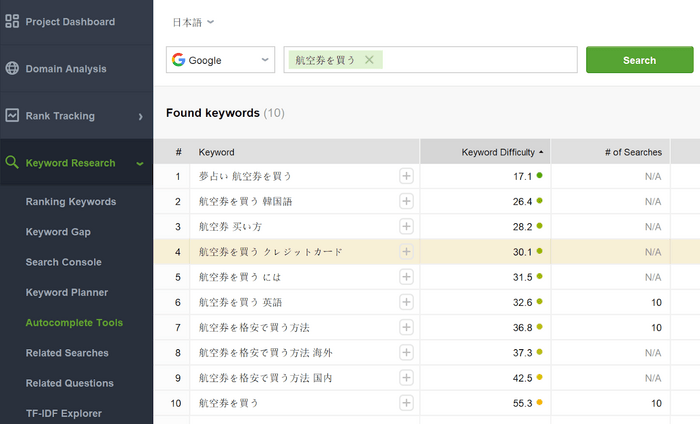Click plus icon for keyword row 6
Image resolution: width=700 pixels, height=424 pixels.
(406, 302)
